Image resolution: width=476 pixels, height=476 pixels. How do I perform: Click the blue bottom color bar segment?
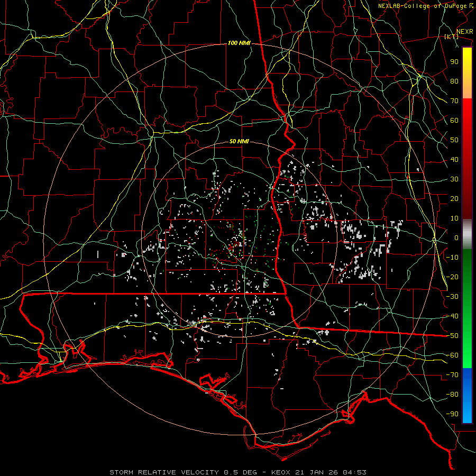467,396
